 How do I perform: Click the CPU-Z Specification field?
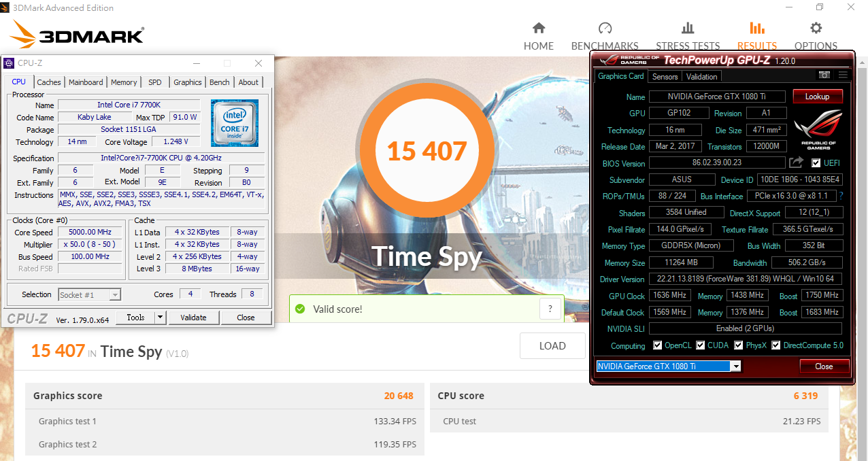(163, 158)
